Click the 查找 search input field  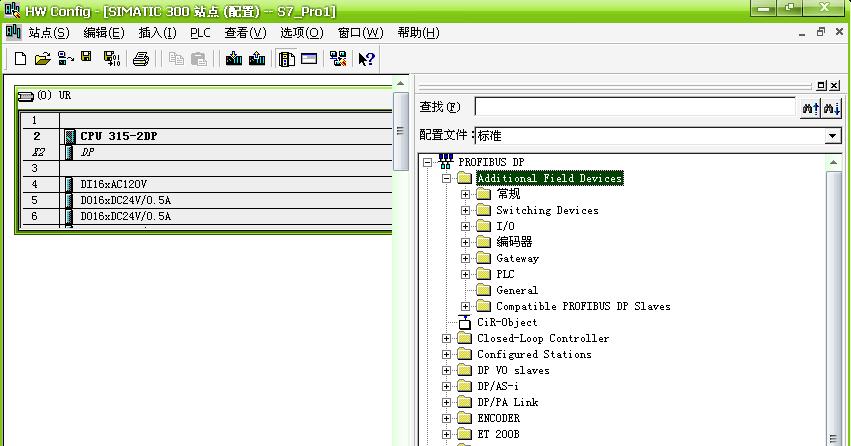[x=635, y=107]
